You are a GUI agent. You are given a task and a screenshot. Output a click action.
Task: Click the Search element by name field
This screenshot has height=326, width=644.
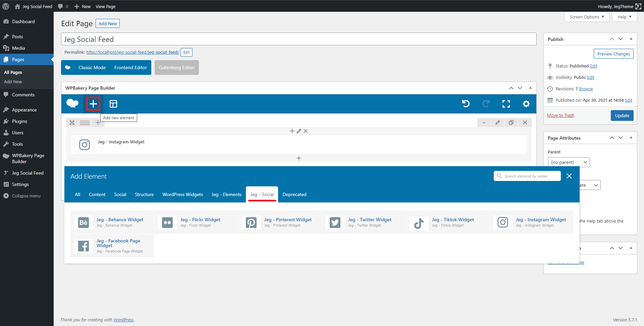530,176
